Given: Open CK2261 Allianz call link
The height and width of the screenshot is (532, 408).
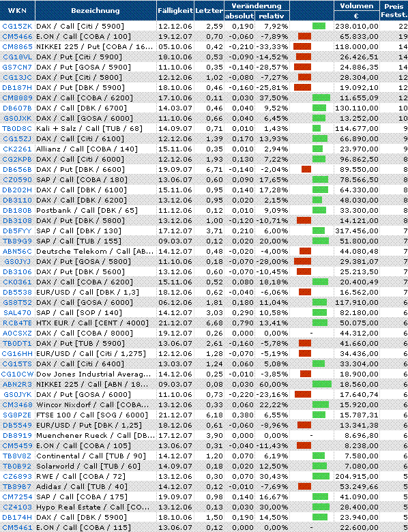Looking at the screenshot, I should [x=17, y=149].
